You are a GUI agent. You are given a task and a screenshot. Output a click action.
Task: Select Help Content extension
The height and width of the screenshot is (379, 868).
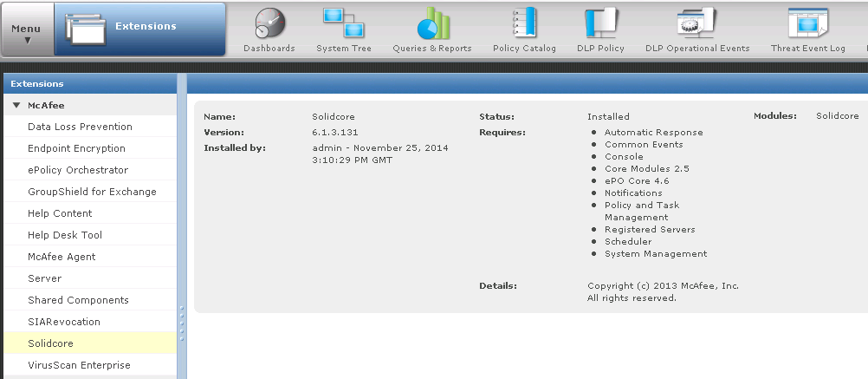click(90, 212)
